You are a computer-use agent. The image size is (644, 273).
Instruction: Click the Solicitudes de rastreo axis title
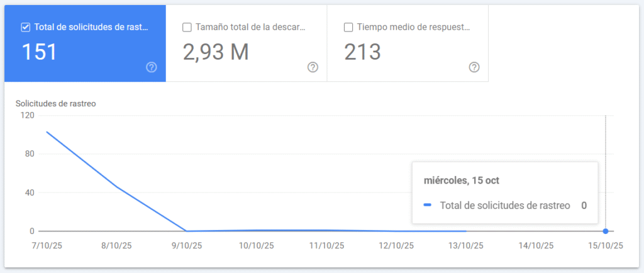click(x=55, y=103)
